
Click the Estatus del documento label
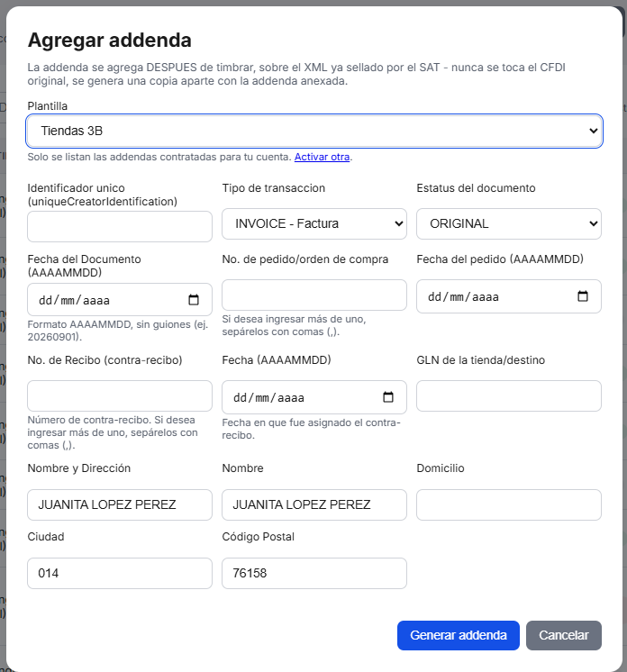[477, 188]
